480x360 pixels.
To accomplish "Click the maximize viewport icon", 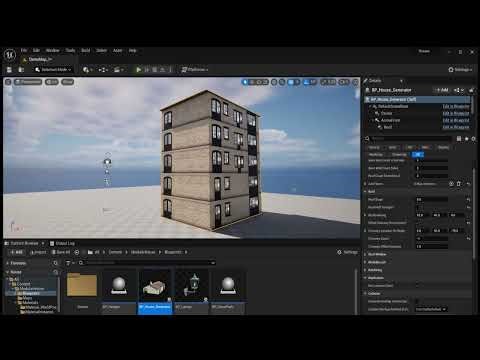I will (356, 82).
